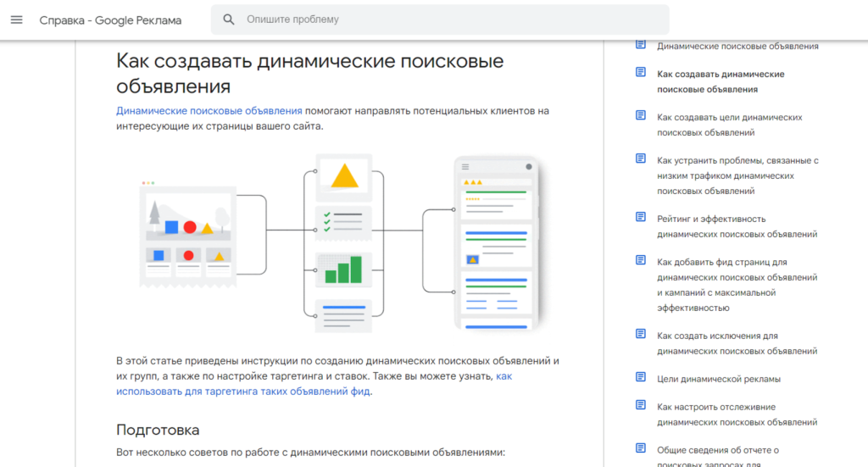Click the search magnifier icon

229,19
